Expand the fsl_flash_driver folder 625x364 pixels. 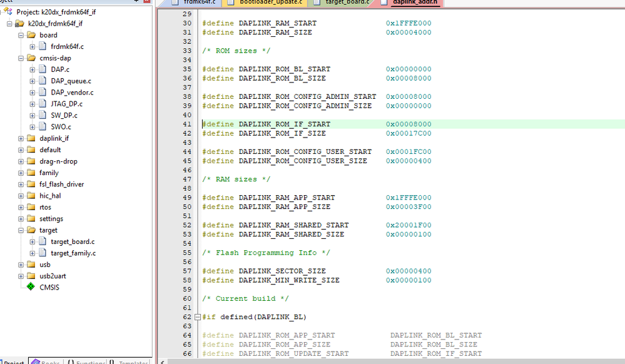tap(21, 185)
